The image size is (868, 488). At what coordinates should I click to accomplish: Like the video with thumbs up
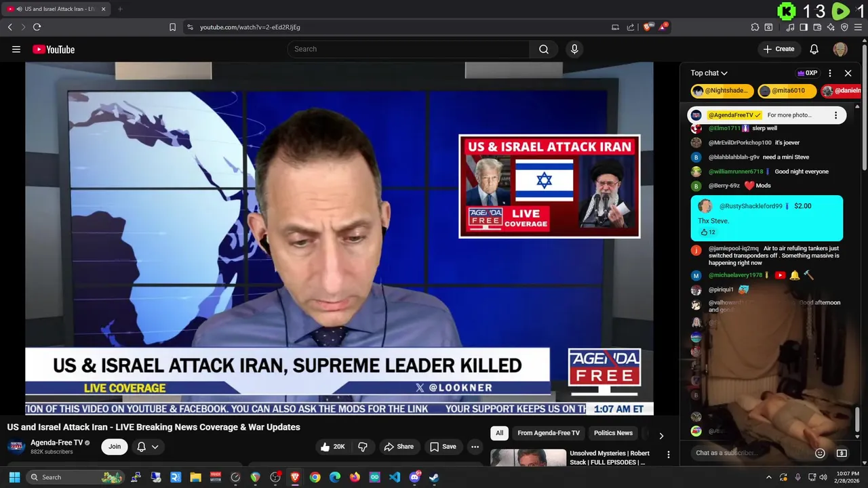click(332, 447)
